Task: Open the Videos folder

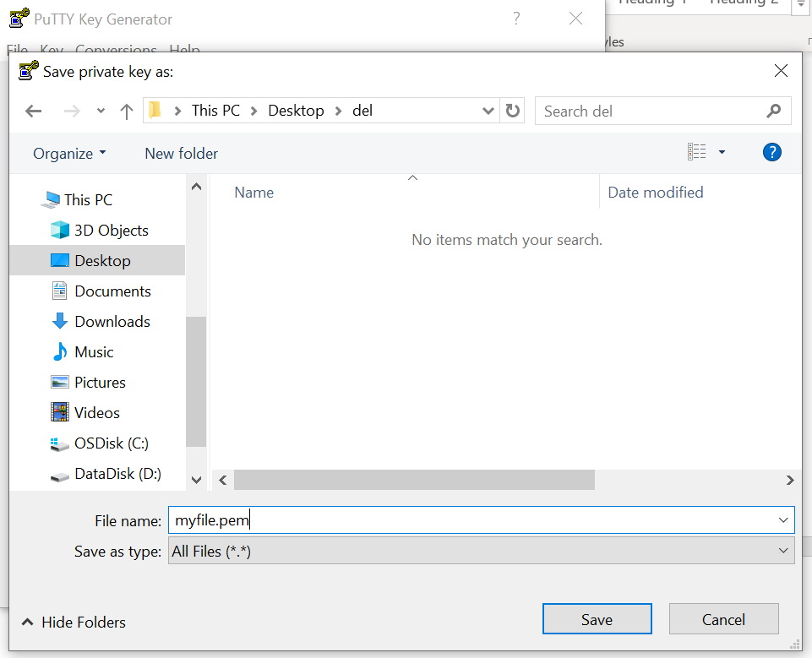Action: pos(97,412)
